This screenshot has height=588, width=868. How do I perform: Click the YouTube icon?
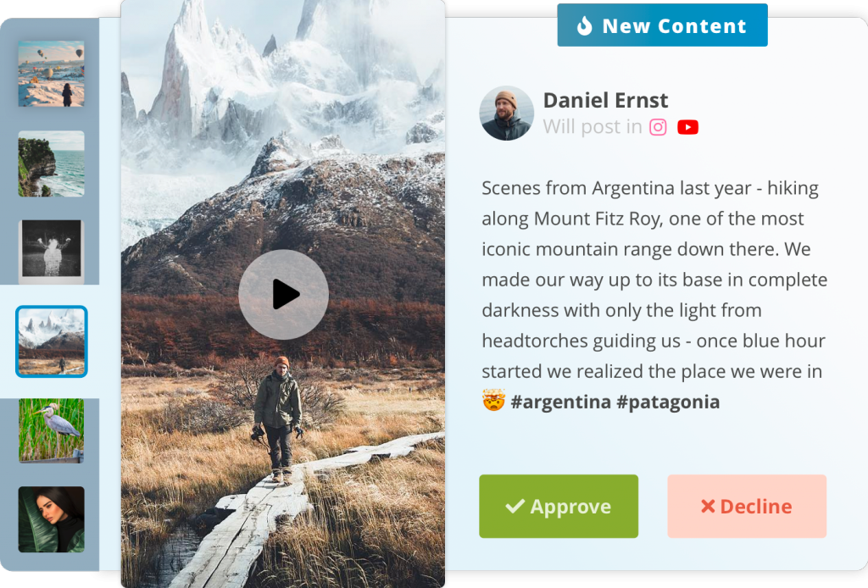coord(687,127)
